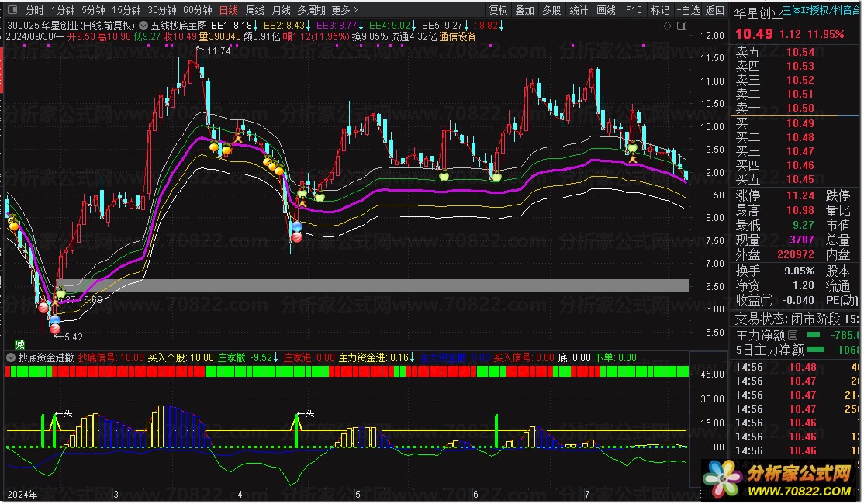Click the 减 green badge on the chart
This screenshot has width=864, height=504.
pos(20,345)
